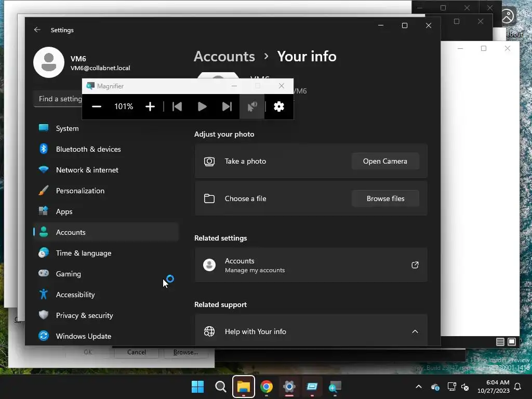532x399 pixels.
Task: Click Take a photo camera icon
Action: (209, 161)
